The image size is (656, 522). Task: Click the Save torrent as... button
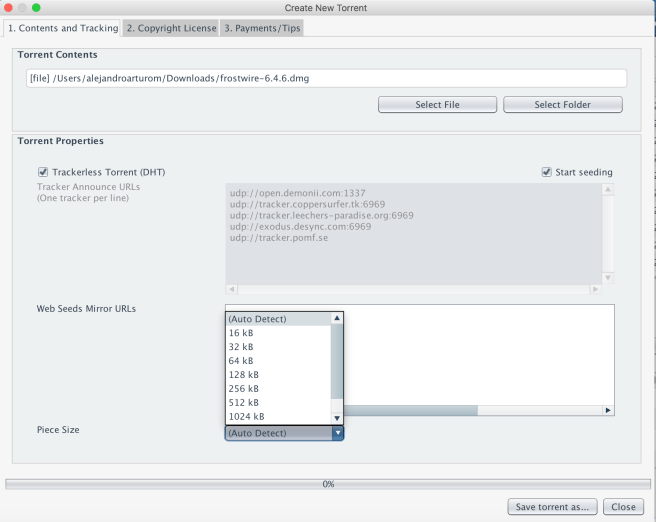click(553, 507)
